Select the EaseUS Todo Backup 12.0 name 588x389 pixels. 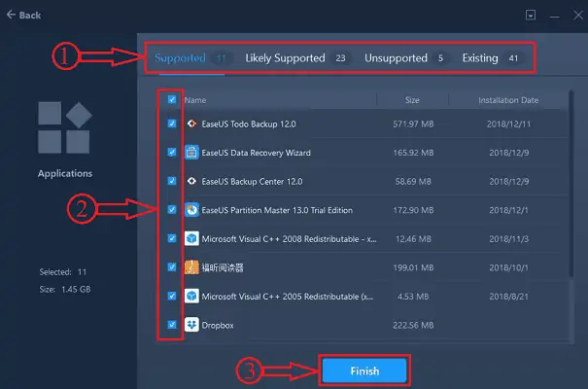click(x=249, y=124)
